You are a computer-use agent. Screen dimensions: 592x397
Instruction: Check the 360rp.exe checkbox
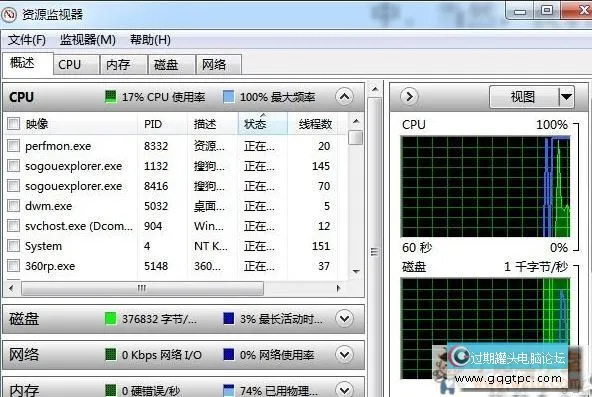tap(13, 265)
